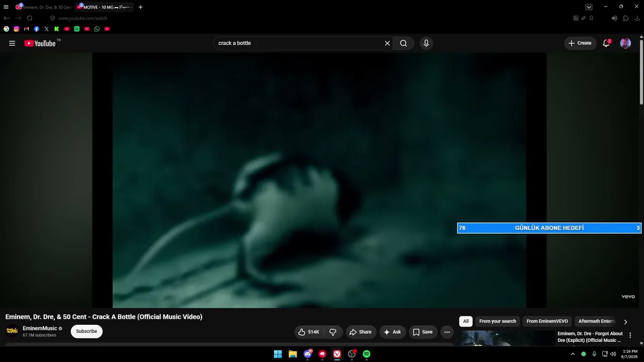Open the Windows Start menu
Screen dimensions: 644x362
[x=278, y=354]
